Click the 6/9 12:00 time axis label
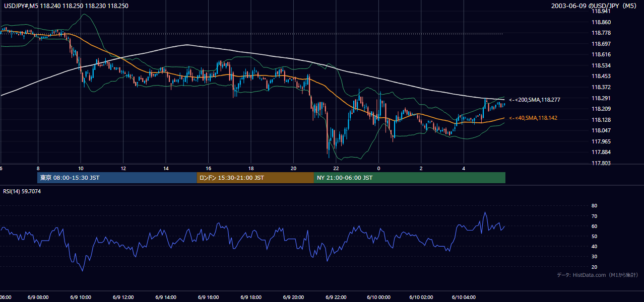This screenshot has width=644, height=302. pos(123,297)
